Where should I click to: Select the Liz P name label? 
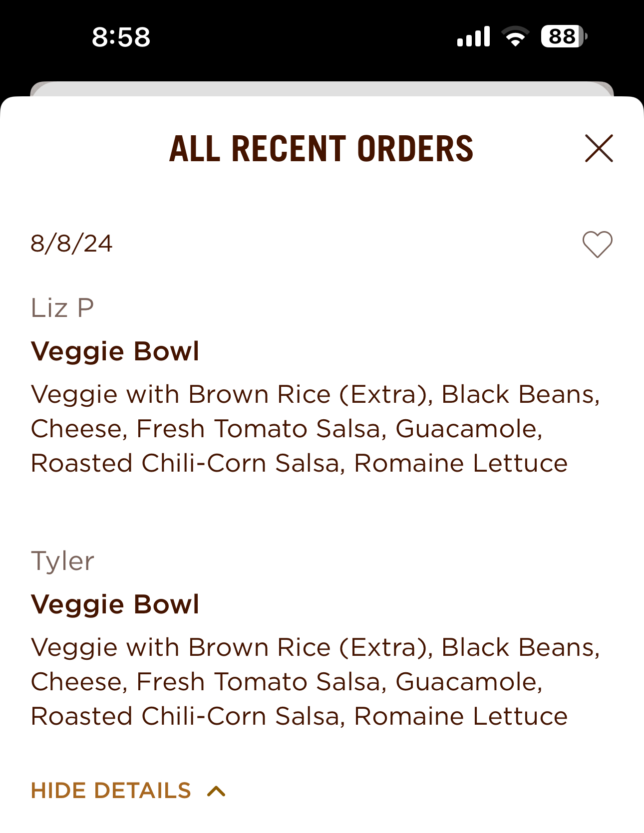(62, 307)
